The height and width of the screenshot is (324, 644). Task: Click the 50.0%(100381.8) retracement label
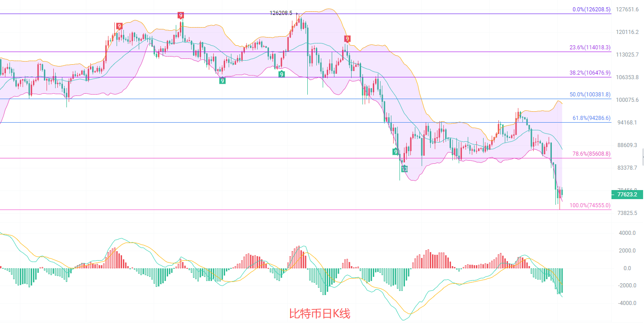[590, 95]
